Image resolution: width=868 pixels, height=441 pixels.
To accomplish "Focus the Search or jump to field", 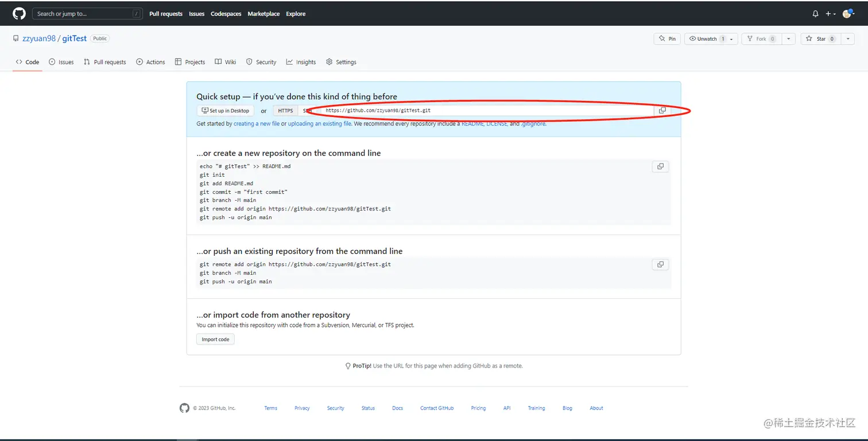I will coord(87,14).
